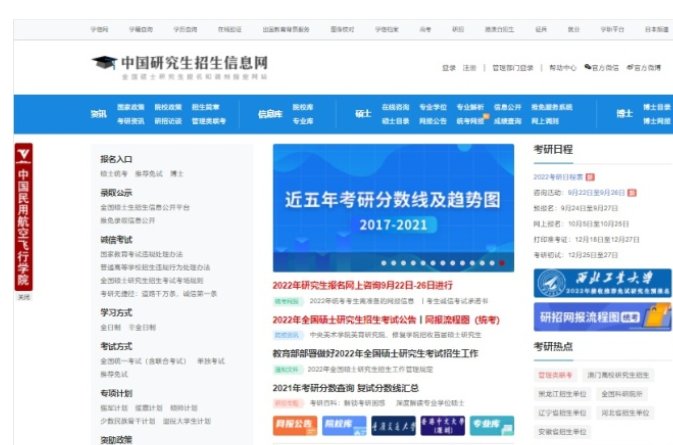
Task: Open the blue 院校库 tile
Action: [344, 425]
